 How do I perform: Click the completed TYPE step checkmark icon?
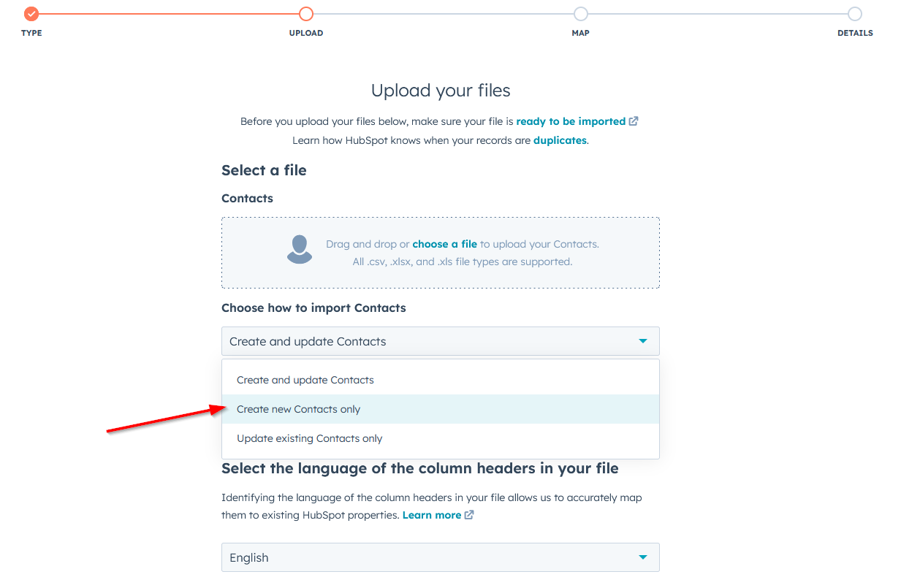[31, 13]
